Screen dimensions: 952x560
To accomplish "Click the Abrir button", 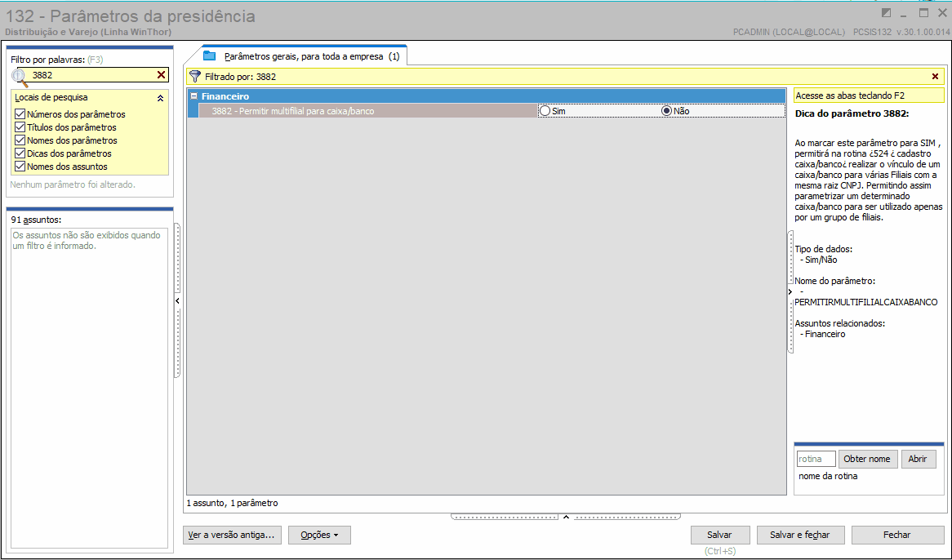I will tap(918, 459).
